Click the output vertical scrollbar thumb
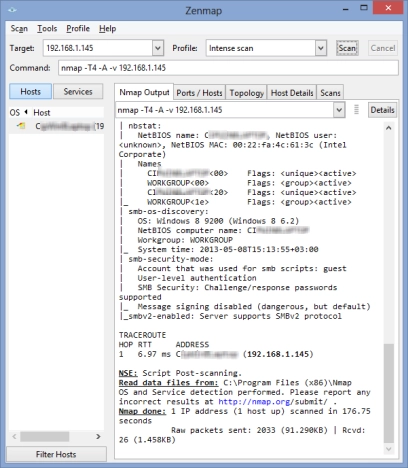 pyautogui.click(x=389, y=393)
